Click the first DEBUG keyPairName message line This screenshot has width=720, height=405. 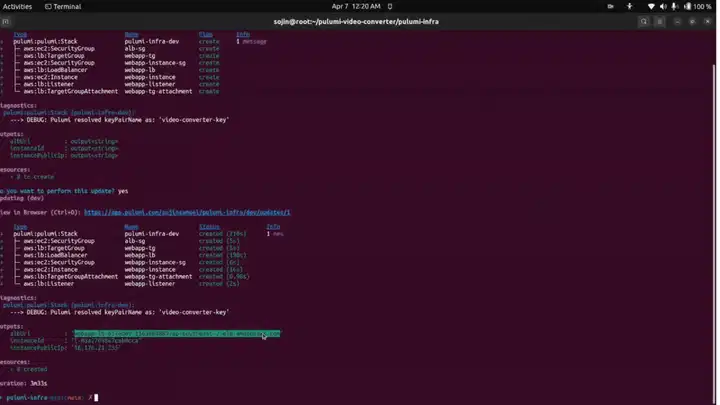[119, 120]
